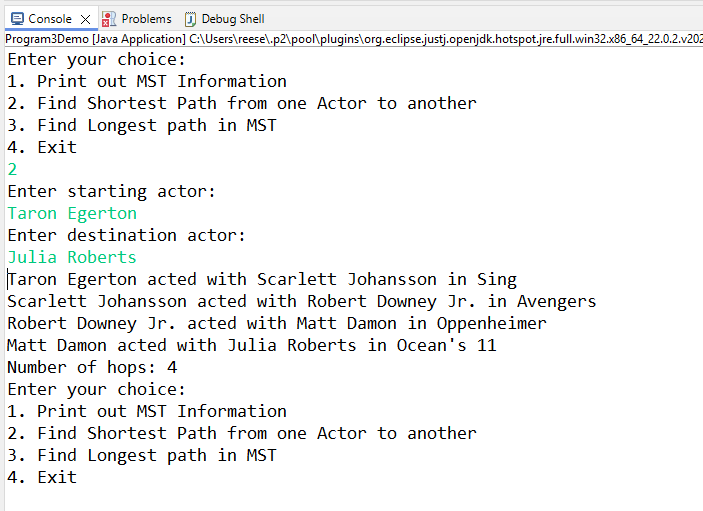Click the Console view monitor icon
The height and width of the screenshot is (511, 703).
coord(17,19)
